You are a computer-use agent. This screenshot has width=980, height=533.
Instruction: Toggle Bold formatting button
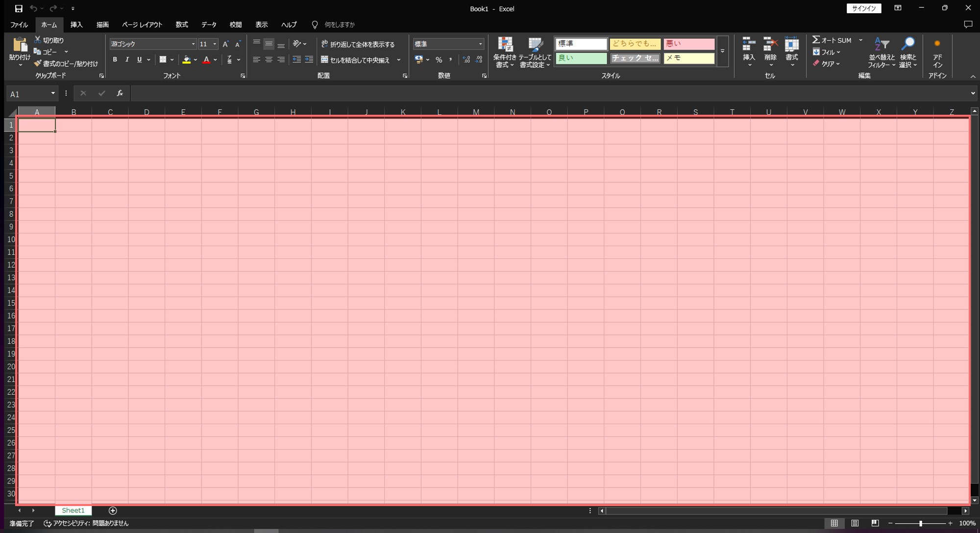click(x=115, y=59)
